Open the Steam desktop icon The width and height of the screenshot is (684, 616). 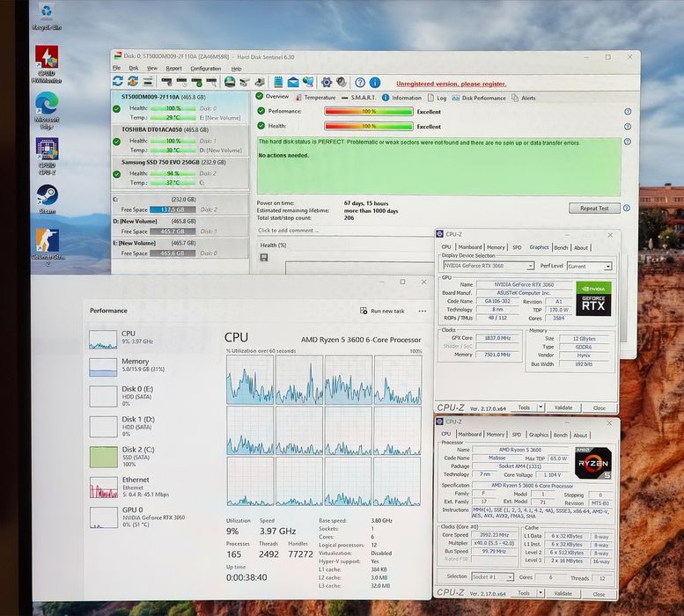click(x=48, y=199)
